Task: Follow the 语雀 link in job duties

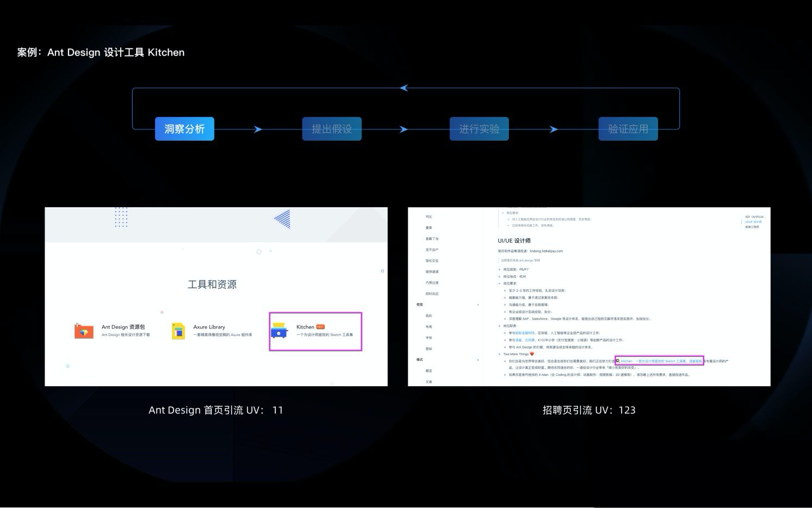Action: tap(518, 340)
